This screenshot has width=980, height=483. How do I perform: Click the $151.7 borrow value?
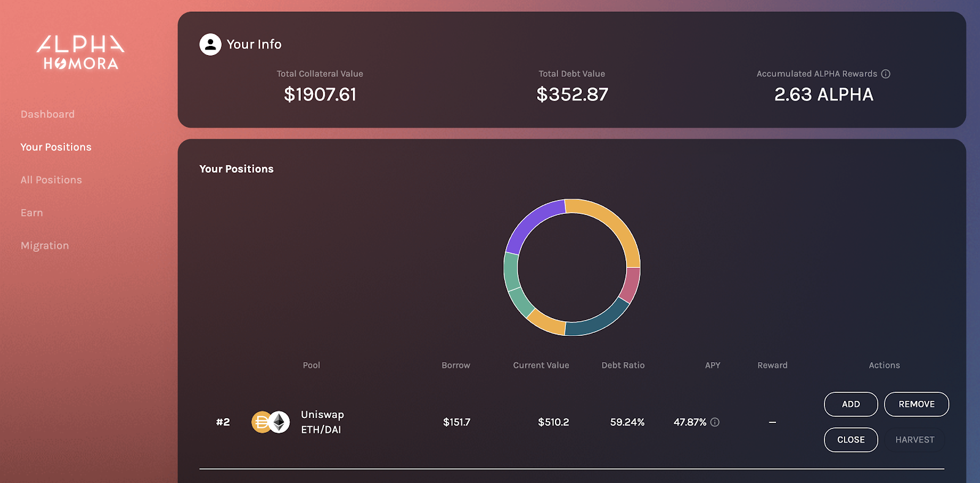click(457, 422)
